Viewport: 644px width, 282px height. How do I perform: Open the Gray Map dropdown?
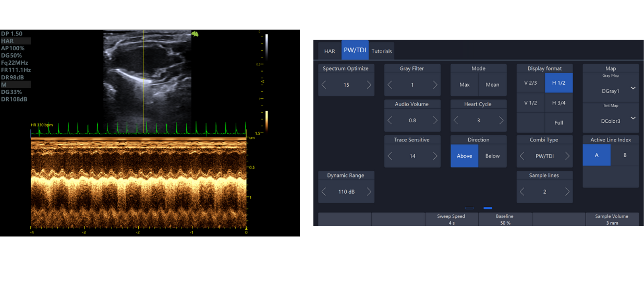(633, 88)
